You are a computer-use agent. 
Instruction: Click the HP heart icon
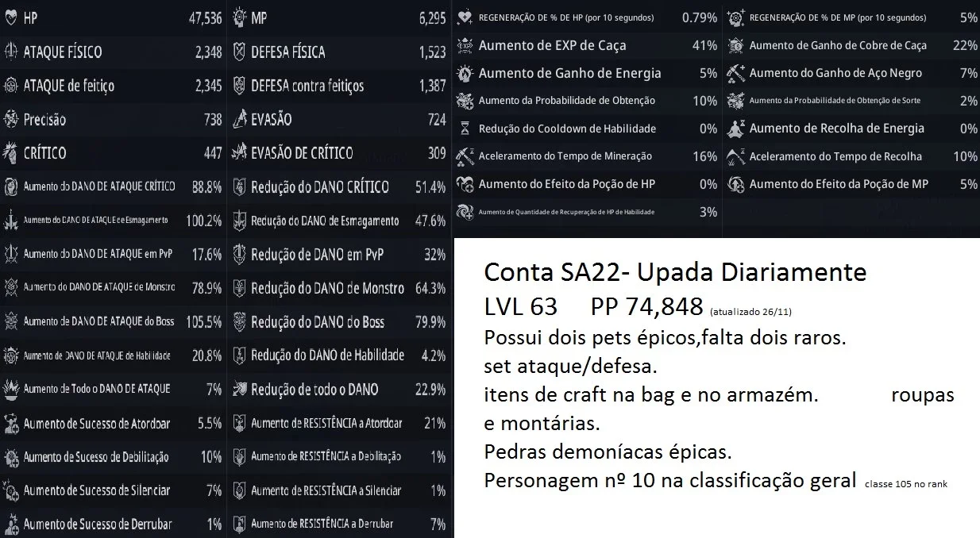[x=11, y=17]
